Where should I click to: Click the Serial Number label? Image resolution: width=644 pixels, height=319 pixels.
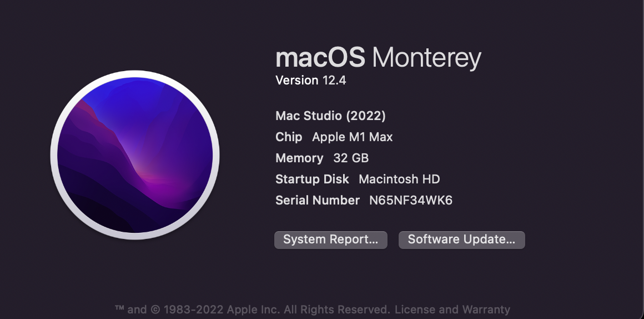318,200
